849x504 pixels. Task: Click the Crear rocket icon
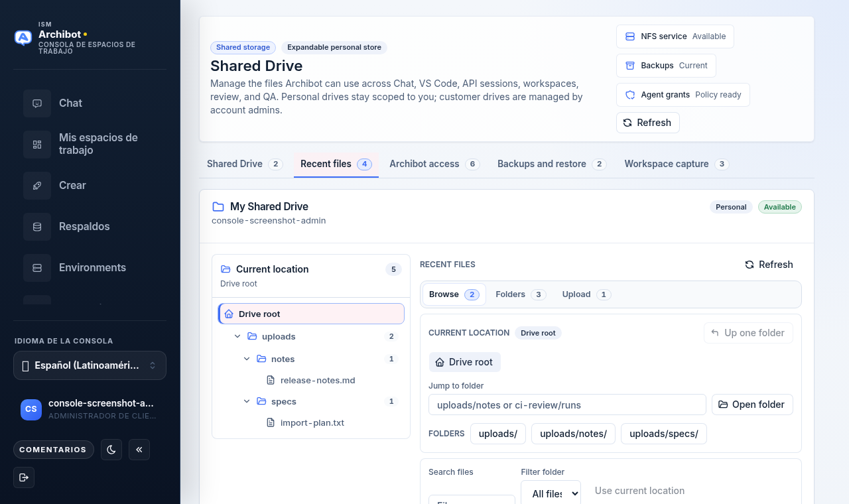tap(37, 186)
